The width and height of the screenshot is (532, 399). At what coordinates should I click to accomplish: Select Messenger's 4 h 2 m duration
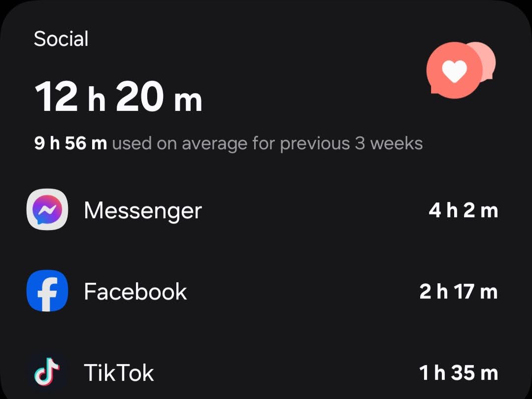[463, 210]
